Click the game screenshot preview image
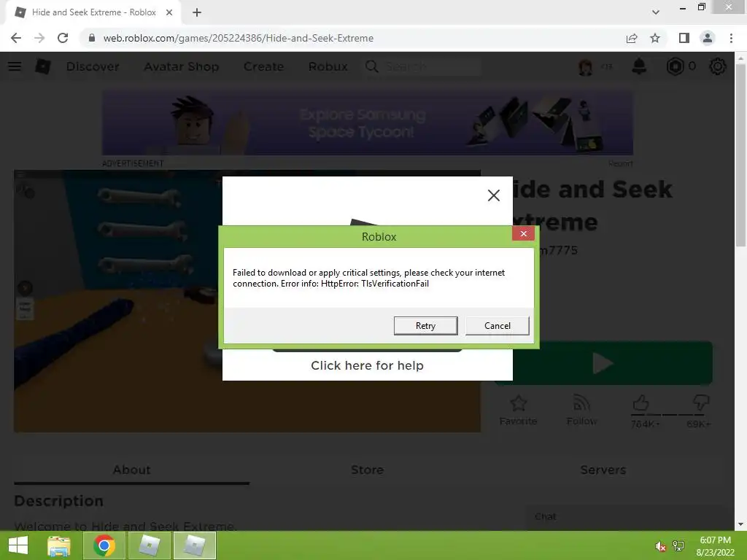 (247, 301)
